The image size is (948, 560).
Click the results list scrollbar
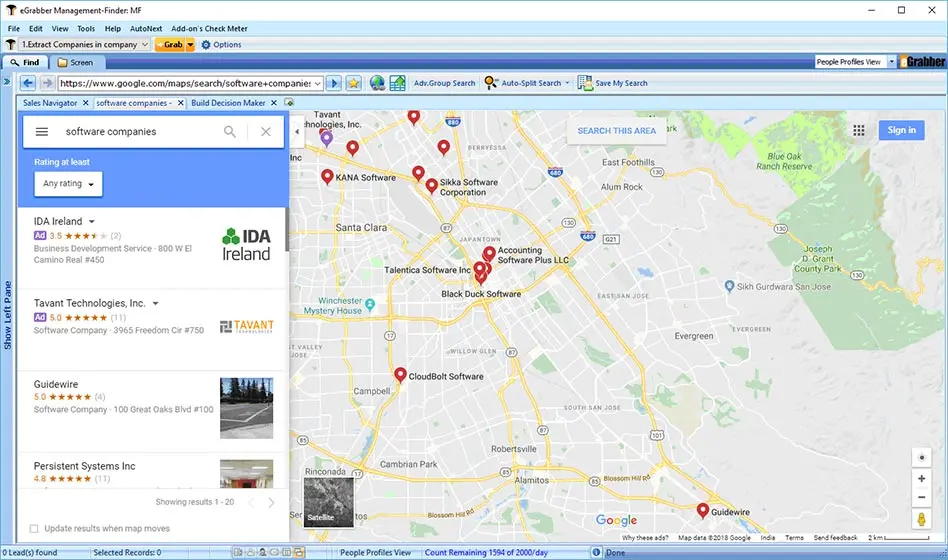(x=287, y=229)
